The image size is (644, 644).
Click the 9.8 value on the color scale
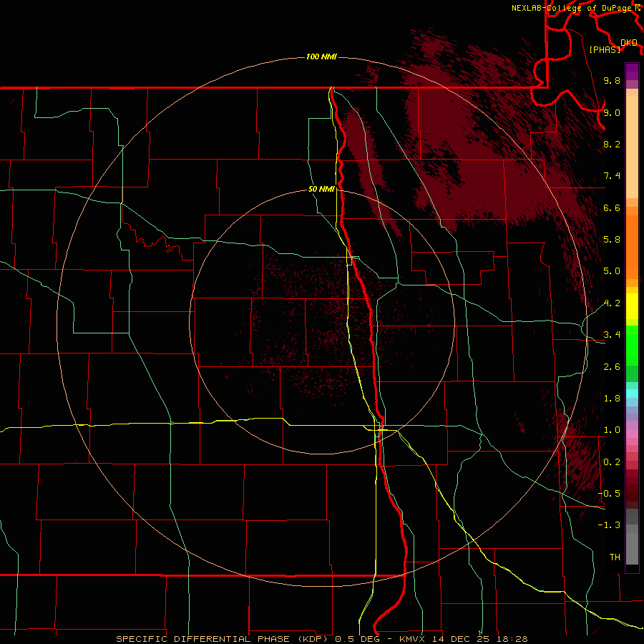coord(612,80)
